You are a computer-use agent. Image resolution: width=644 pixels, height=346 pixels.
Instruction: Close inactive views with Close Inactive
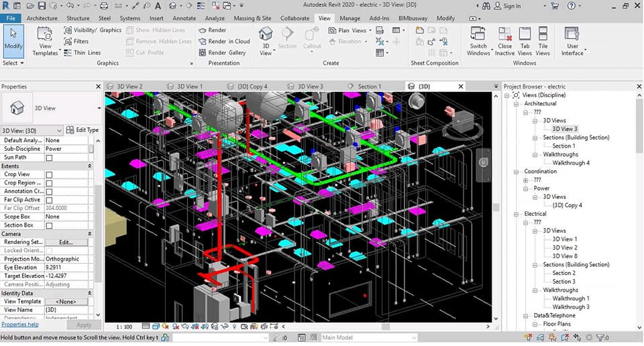click(504, 41)
